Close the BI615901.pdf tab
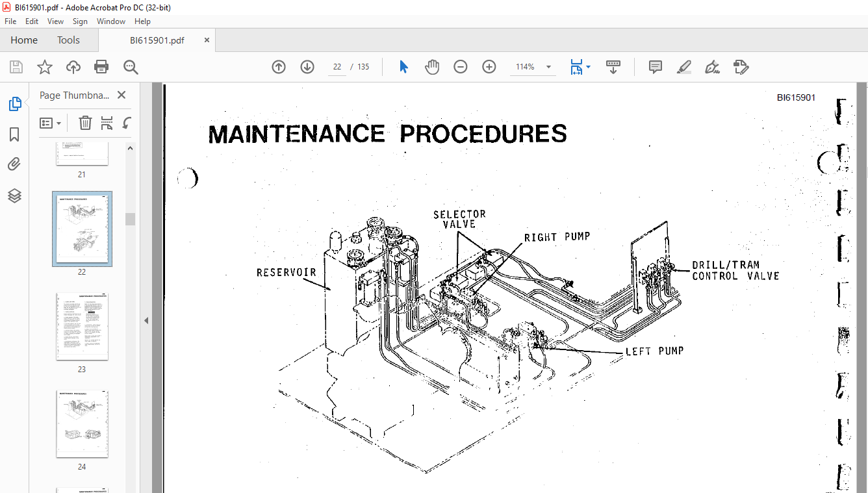 207,40
